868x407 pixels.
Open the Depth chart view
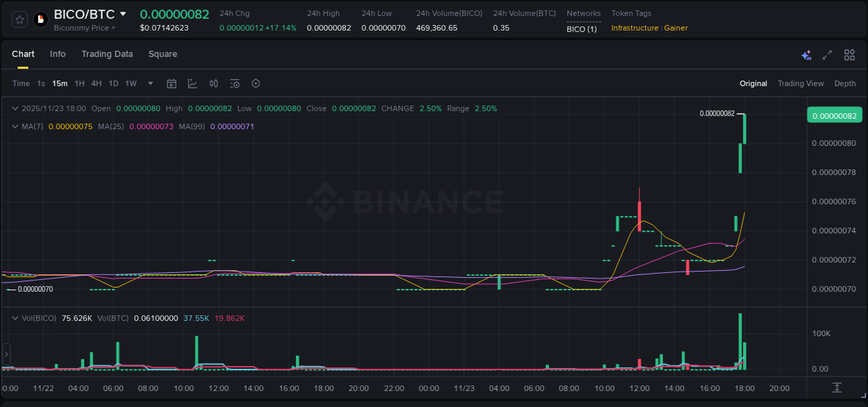pyautogui.click(x=844, y=83)
